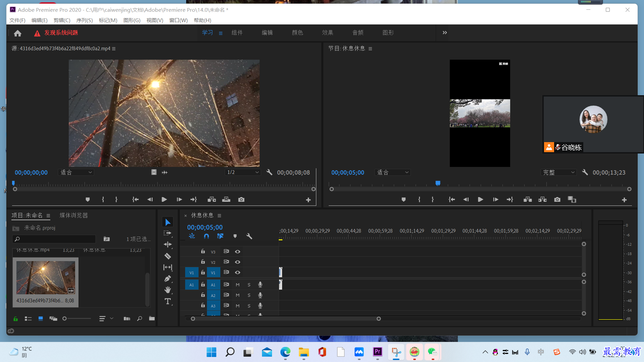Select the mp4 clip thumbnail in project

[46, 278]
